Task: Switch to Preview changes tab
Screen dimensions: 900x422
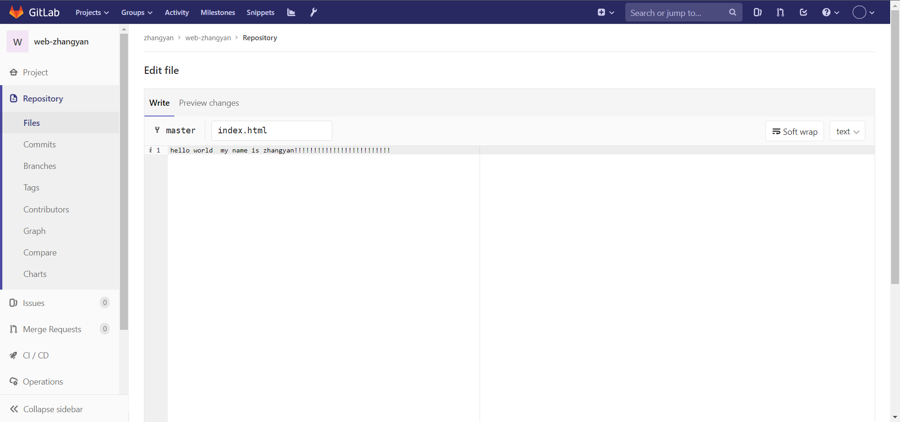Action: (208, 103)
